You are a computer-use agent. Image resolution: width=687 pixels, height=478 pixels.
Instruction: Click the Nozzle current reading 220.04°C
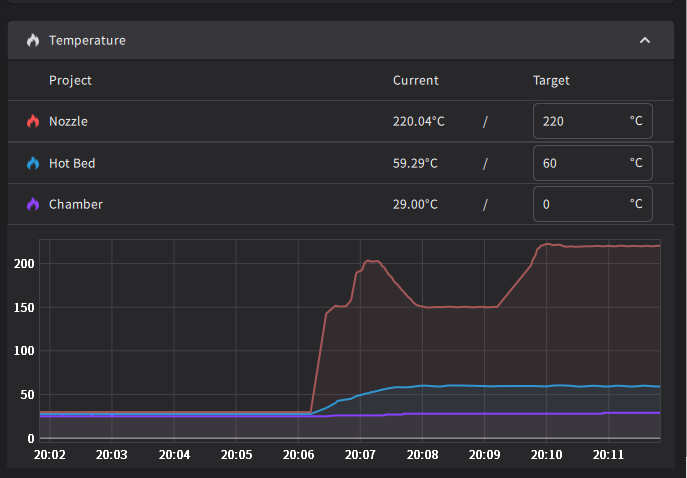coord(418,121)
